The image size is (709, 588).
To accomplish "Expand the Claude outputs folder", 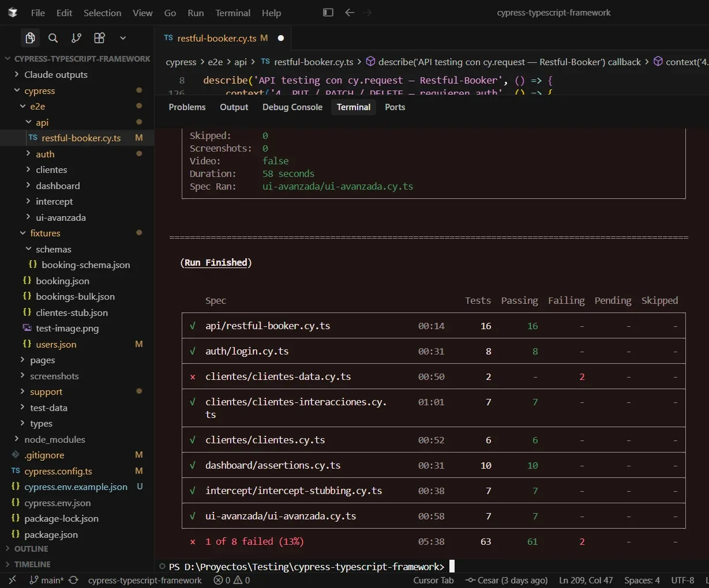I will tap(77, 75).
